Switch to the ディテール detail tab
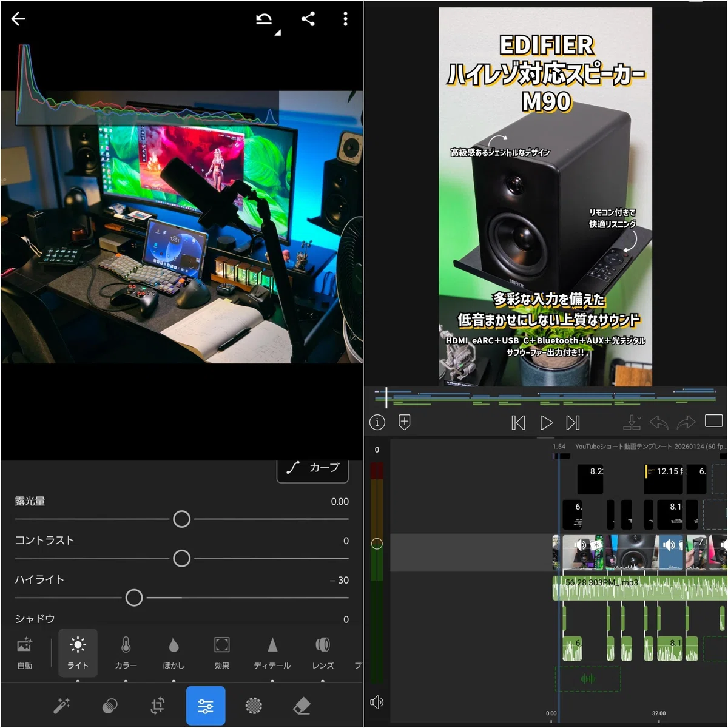This screenshot has width=728, height=728. click(272, 653)
